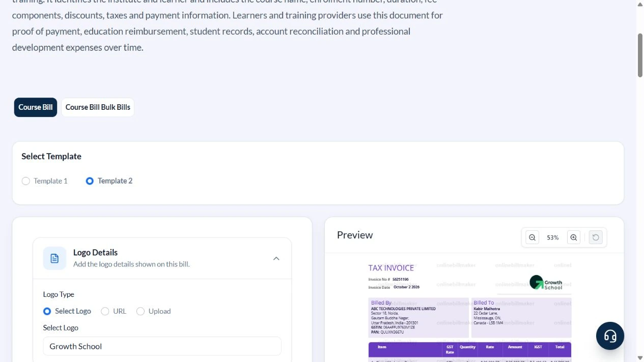Choose URL as logo type
The height and width of the screenshot is (362, 644).
pos(105,311)
